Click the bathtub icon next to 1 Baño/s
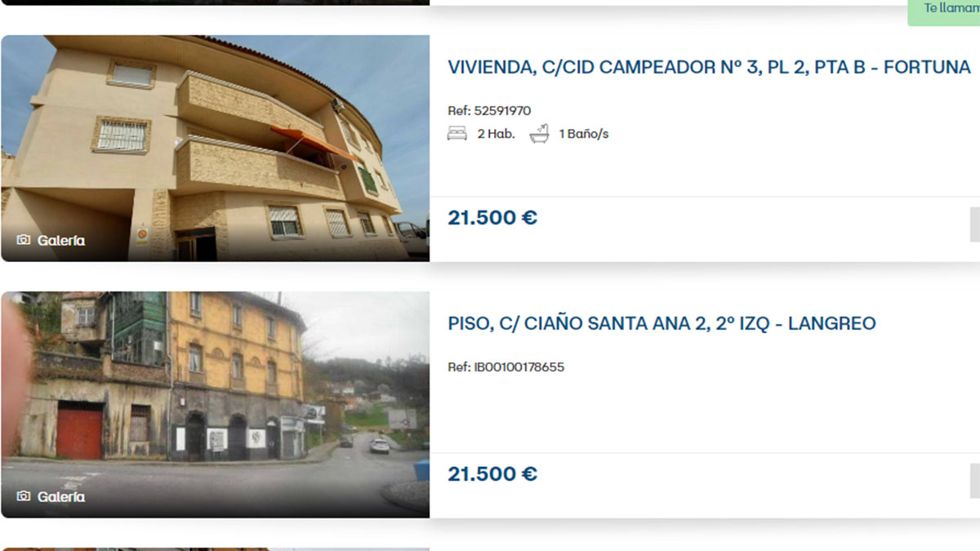 (x=539, y=134)
